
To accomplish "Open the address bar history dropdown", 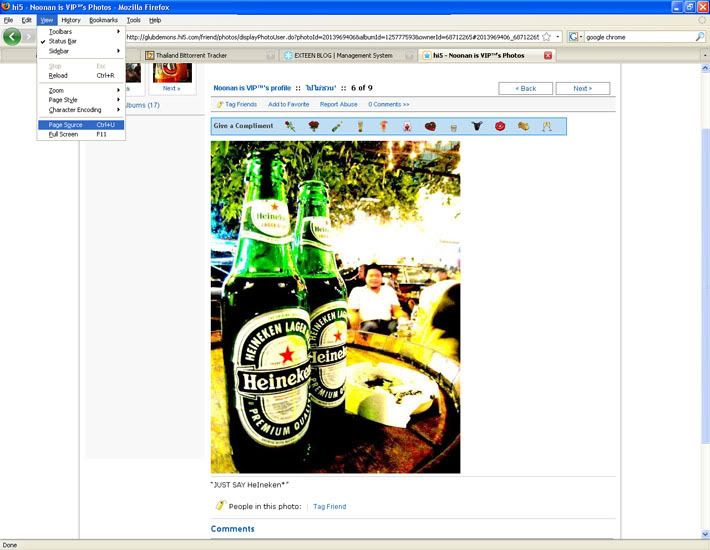I will point(557,37).
